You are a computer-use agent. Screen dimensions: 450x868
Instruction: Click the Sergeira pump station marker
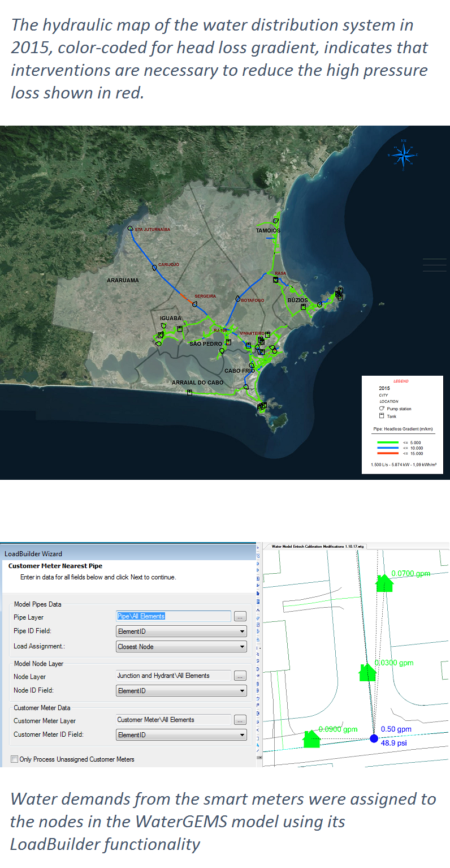195,303
